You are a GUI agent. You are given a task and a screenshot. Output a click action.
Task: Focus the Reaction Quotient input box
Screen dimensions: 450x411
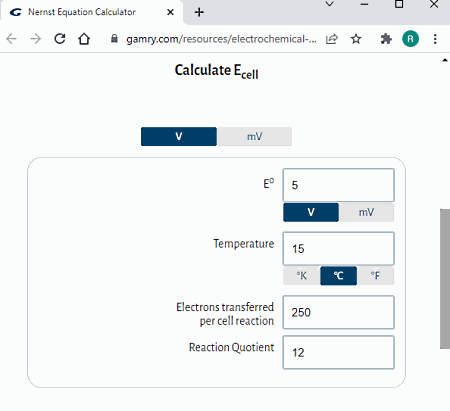(338, 352)
